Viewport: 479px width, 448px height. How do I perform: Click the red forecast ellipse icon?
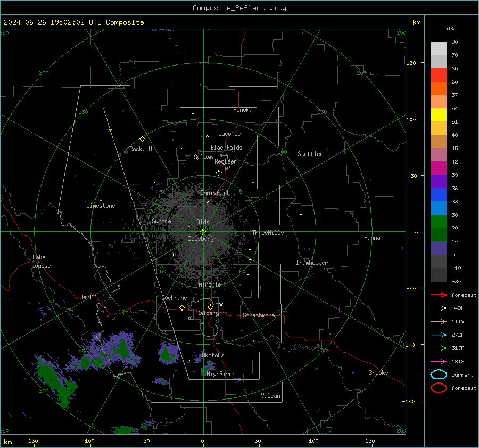point(439,388)
